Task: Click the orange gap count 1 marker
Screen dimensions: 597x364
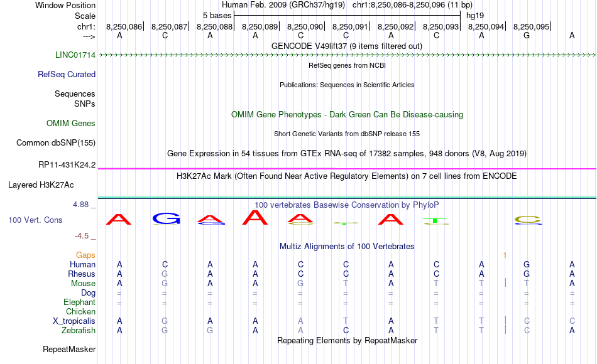Action: click(x=505, y=255)
